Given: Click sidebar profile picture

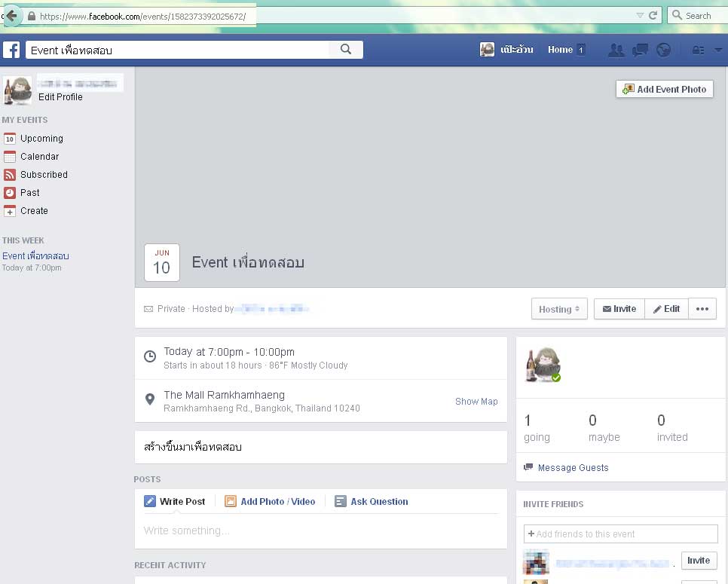Looking at the screenshot, I should coord(17,90).
